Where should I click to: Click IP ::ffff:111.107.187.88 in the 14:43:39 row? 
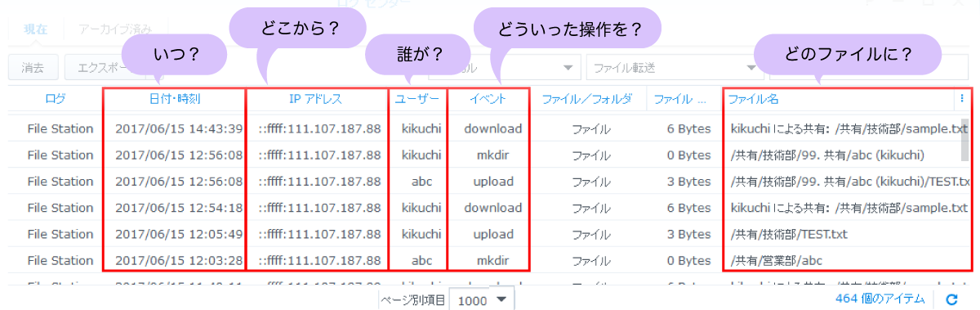[x=319, y=128]
